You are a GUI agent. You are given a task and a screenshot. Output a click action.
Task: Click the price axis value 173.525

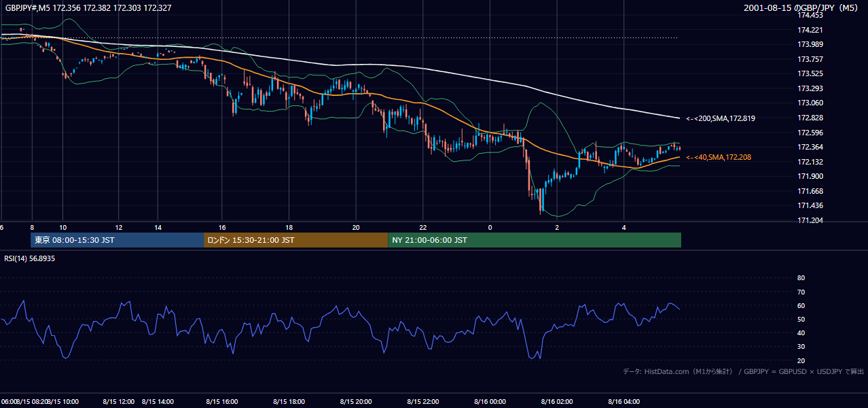click(810, 73)
